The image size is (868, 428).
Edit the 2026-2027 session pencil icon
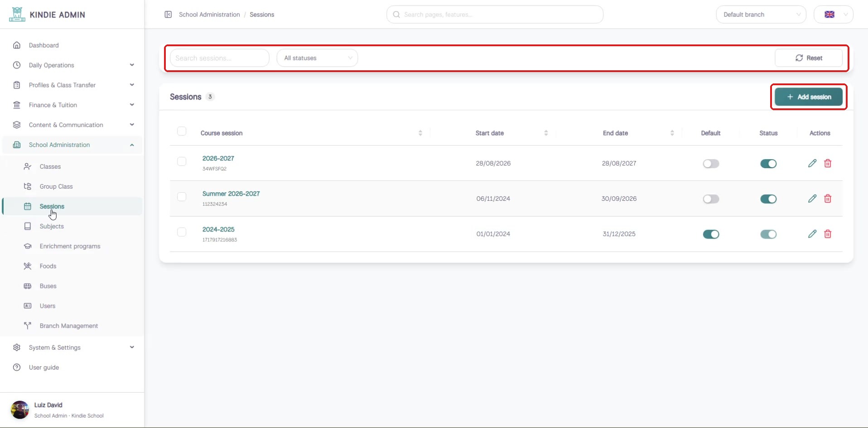tap(812, 163)
